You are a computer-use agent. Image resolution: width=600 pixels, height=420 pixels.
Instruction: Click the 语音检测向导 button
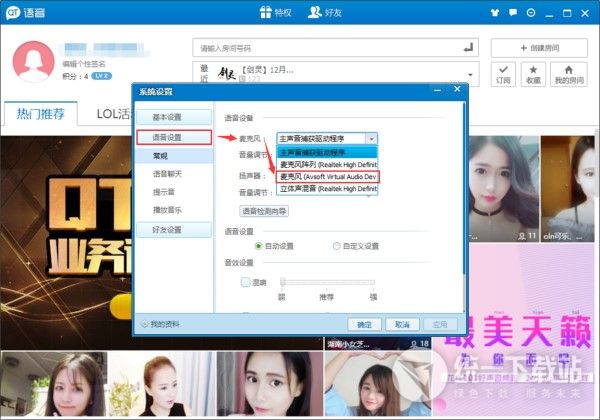[x=264, y=211]
